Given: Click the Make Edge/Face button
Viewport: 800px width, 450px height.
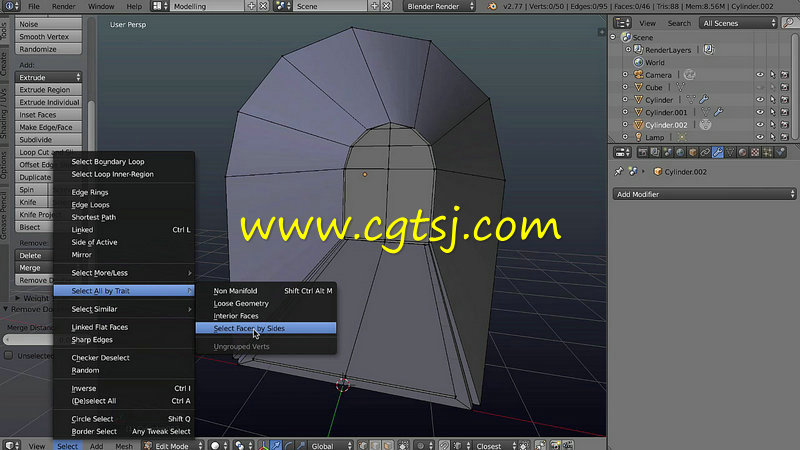Looking at the screenshot, I should (48, 127).
